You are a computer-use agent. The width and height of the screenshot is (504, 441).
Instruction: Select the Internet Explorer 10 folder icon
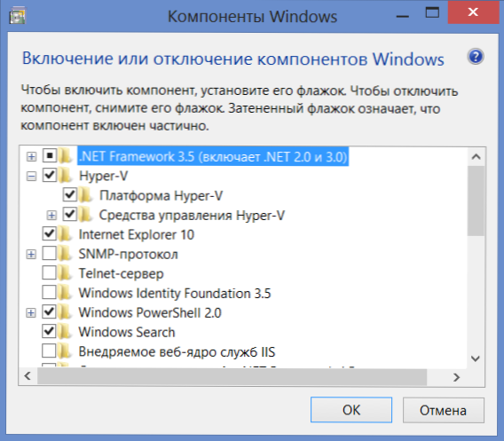(x=66, y=234)
